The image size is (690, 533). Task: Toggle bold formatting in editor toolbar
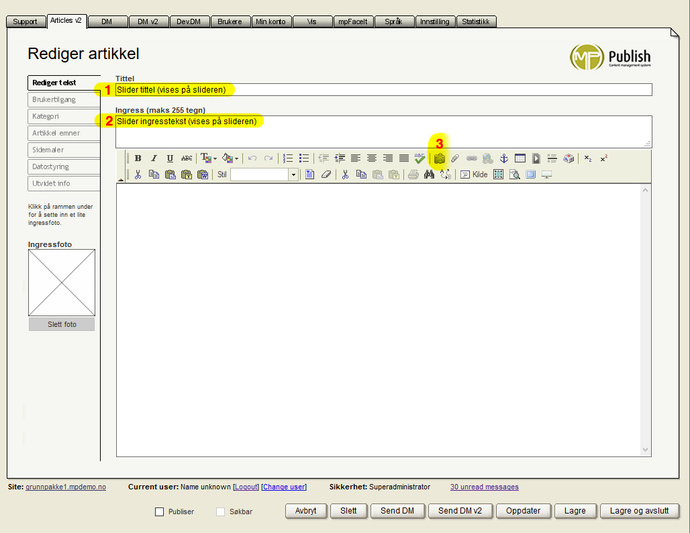138,158
